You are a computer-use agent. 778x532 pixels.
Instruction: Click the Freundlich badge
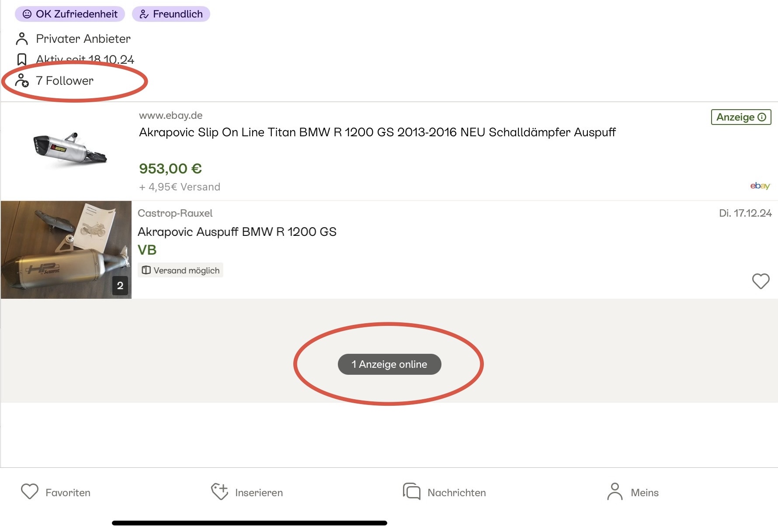coord(171,14)
